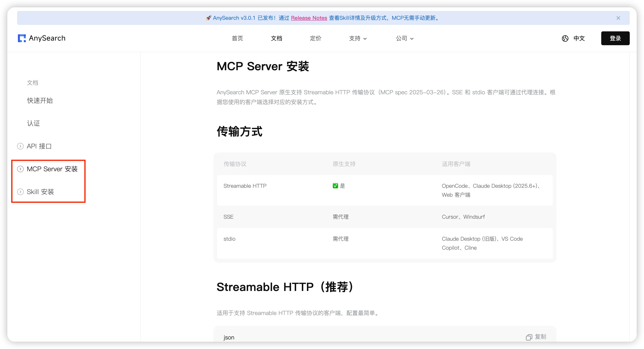Viewport: 644px width, 349px height.
Task: Select the SSE table cell
Action: click(x=229, y=217)
